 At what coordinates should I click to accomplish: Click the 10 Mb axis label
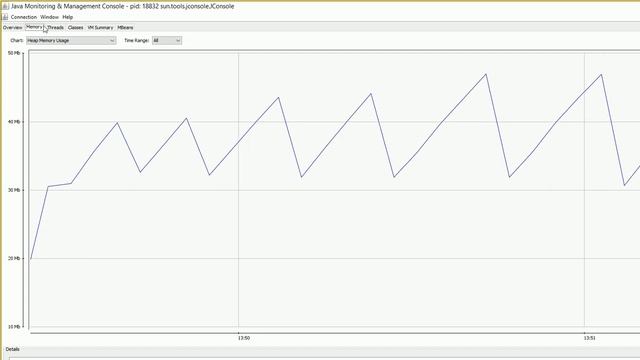[14, 327]
